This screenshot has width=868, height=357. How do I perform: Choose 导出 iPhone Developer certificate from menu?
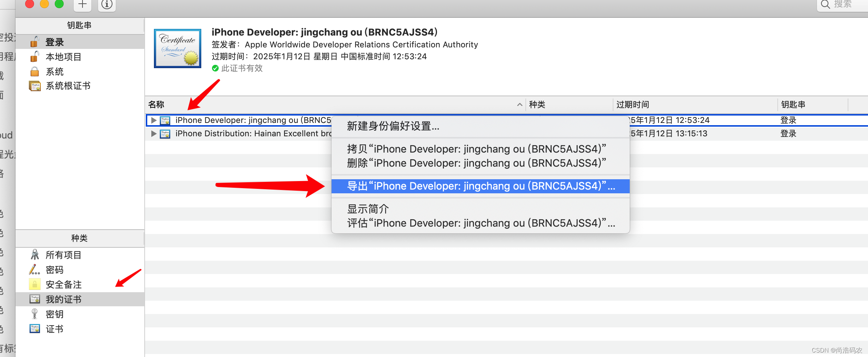pos(480,186)
